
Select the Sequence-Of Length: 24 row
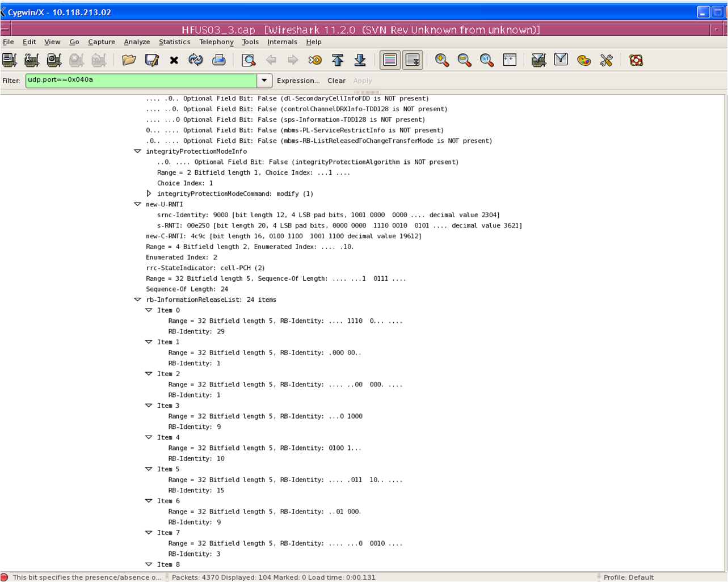tap(187, 289)
